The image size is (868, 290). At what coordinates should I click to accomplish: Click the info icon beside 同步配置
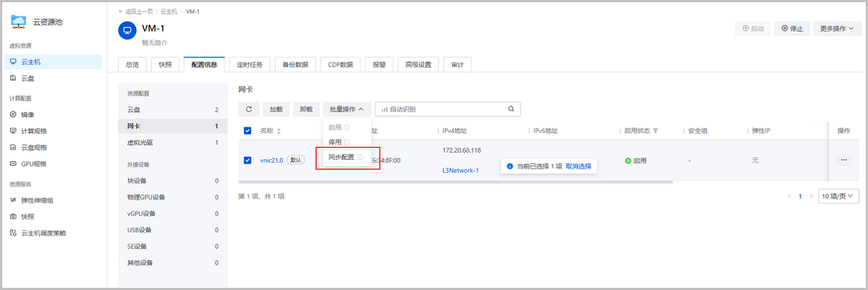click(x=359, y=157)
